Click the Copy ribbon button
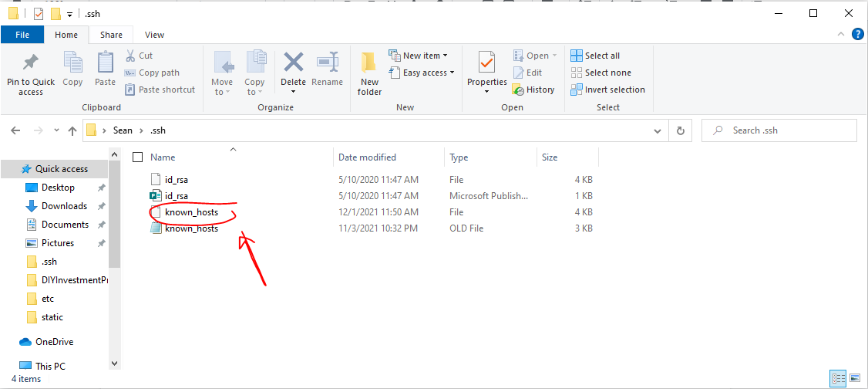 72,69
